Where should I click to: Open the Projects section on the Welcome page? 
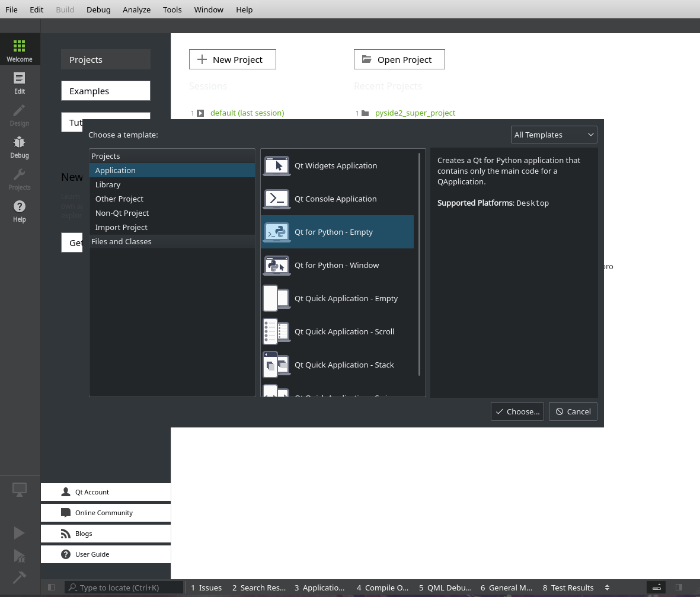click(x=106, y=59)
